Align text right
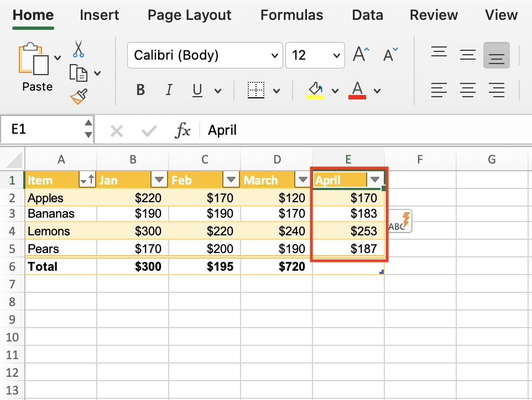The width and height of the screenshot is (532, 400). tap(497, 90)
